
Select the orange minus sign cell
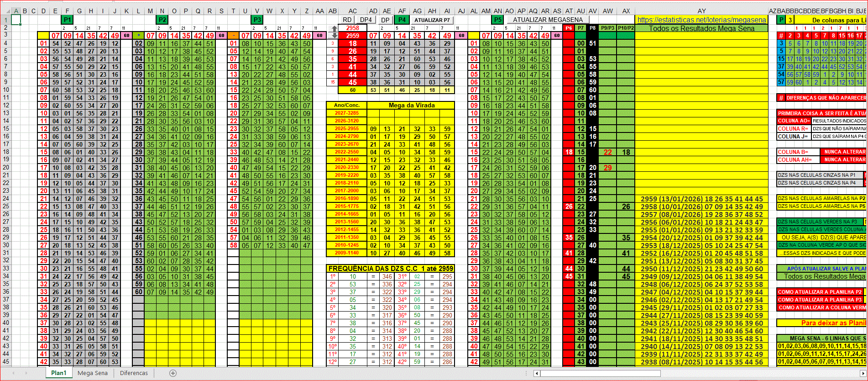pyautogui.click(x=234, y=35)
